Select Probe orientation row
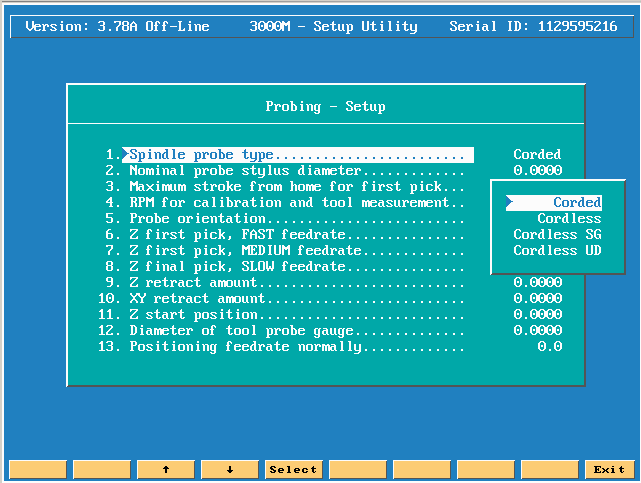Image resolution: width=641 pixels, height=483 pixels. [x=285, y=219]
